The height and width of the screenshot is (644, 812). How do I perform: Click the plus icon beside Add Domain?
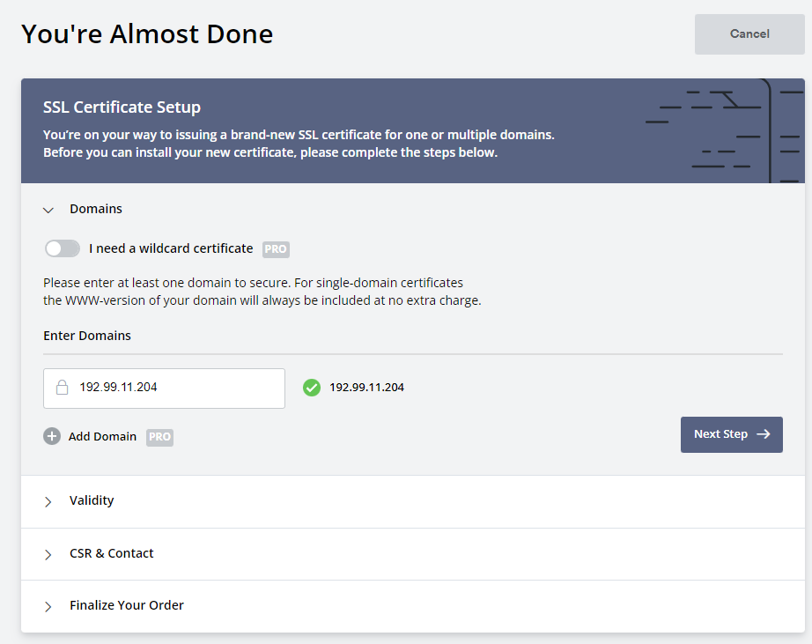52,436
